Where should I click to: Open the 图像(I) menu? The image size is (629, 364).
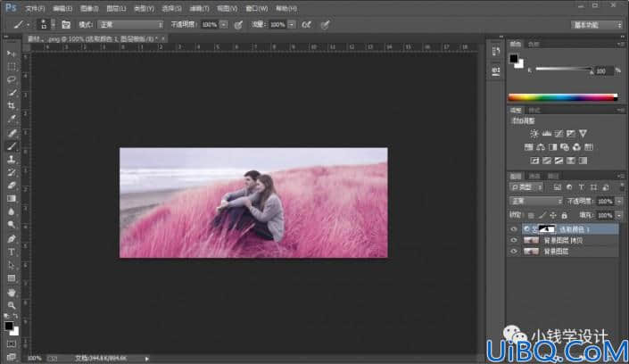click(x=89, y=8)
